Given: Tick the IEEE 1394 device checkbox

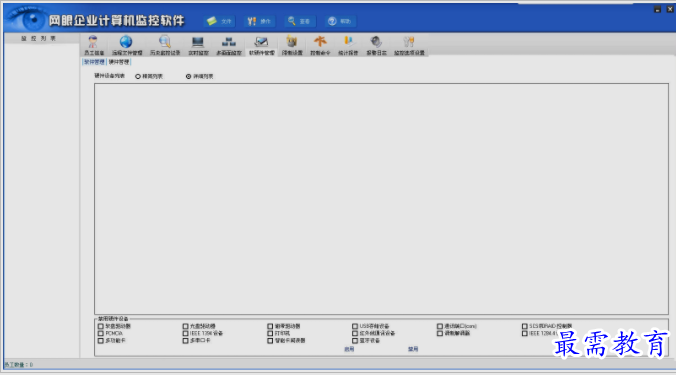Looking at the screenshot, I should (185, 333).
